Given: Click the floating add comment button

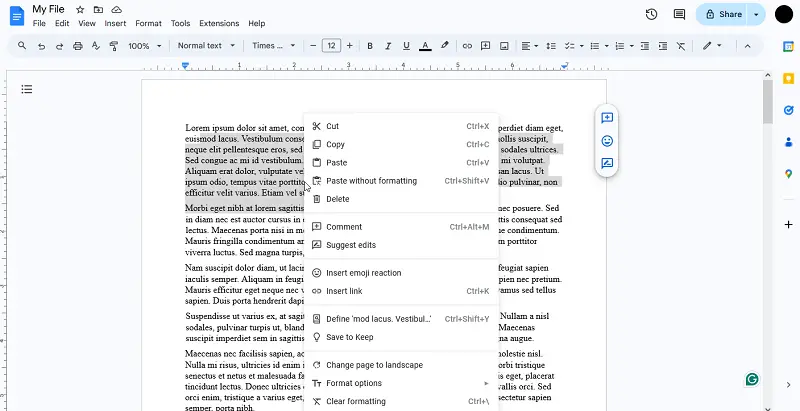Looking at the screenshot, I should tap(607, 118).
